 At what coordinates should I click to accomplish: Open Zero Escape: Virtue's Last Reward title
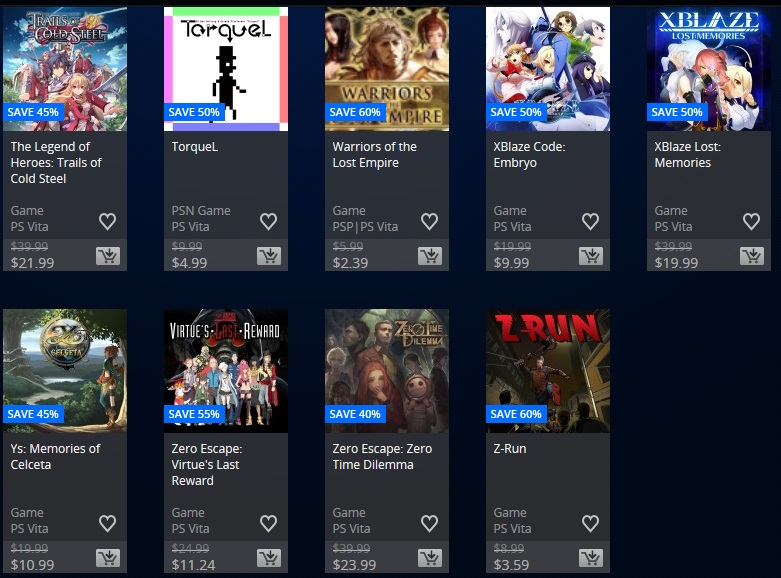(207, 464)
